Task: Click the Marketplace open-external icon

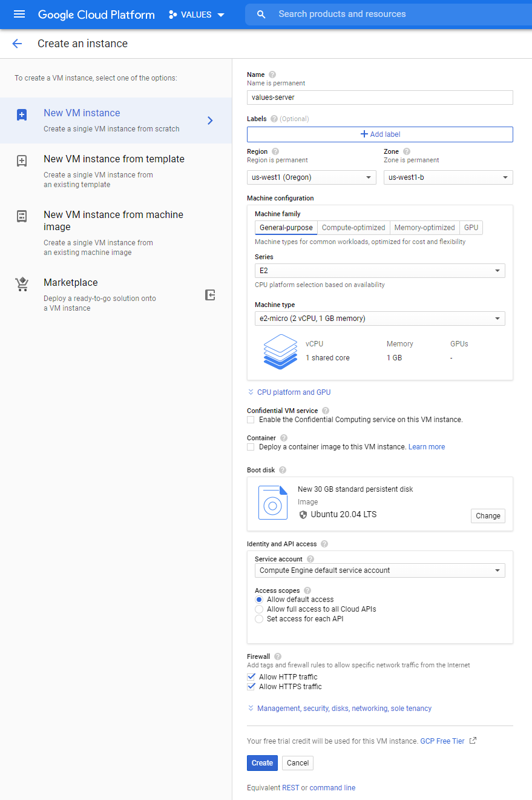Action: point(210,295)
